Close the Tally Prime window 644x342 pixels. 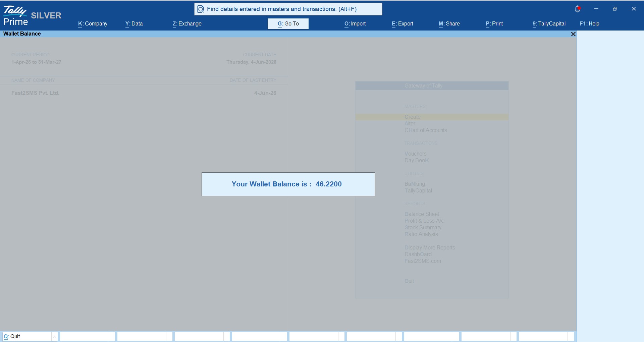point(634,9)
